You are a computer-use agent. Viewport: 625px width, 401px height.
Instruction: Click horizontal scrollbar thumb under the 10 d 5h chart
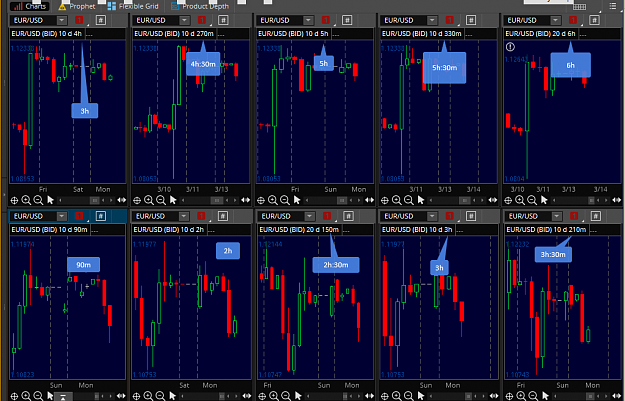coord(342,200)
